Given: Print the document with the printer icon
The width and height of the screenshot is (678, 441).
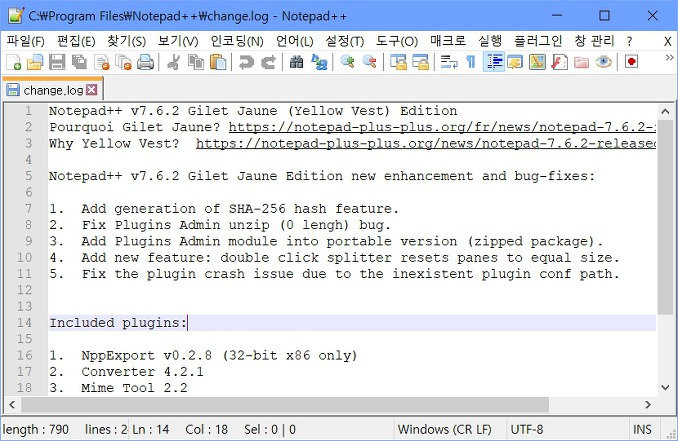Looking at the screenshot, I should pos(145,62).
